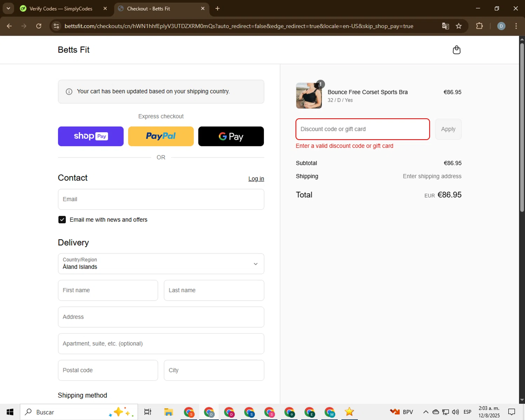The height and width of the screenshot is (420, 525).
Task: Click the browser address bar URL
Action: click(x=239, y=26)
